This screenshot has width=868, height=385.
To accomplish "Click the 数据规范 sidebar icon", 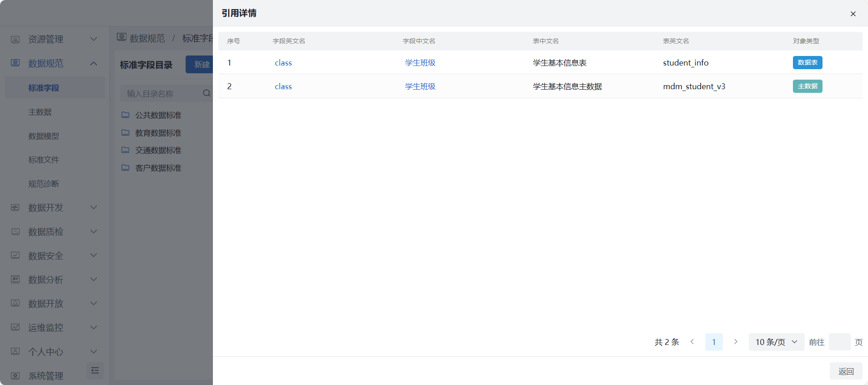I will [15, 63].
